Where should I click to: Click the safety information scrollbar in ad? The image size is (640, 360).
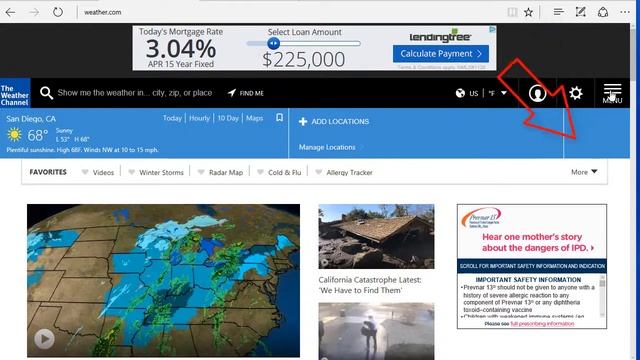point(602,296)
